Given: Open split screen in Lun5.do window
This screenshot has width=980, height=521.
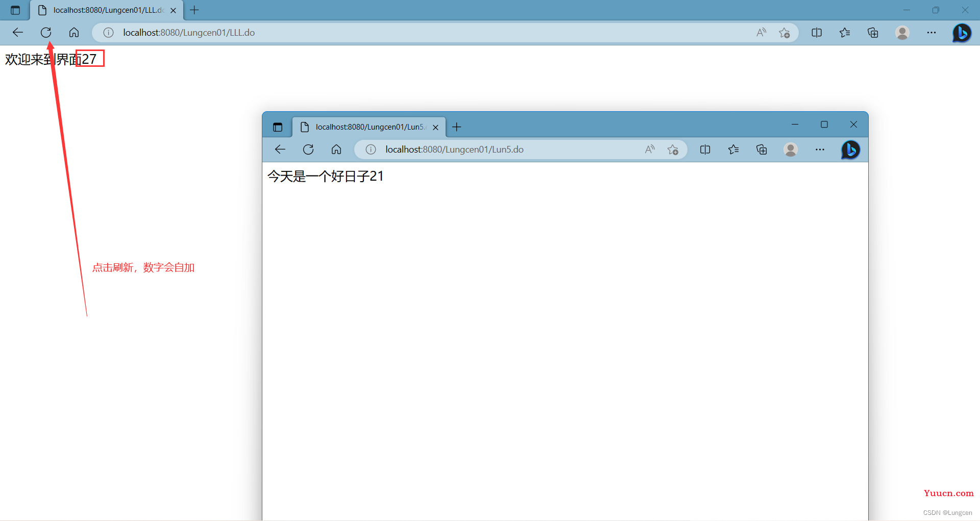Looking at the screenshot, I should [x=705, y=150].
